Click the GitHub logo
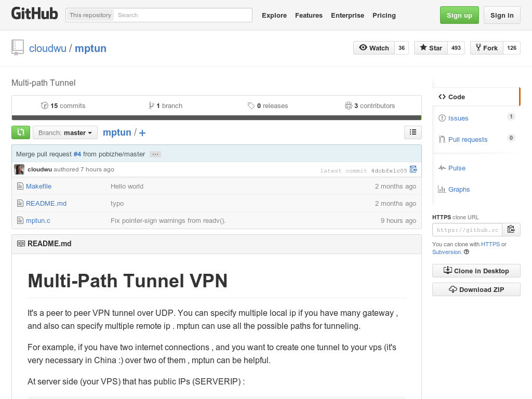This screenshot has height=399, width=532. coord(35,14)
